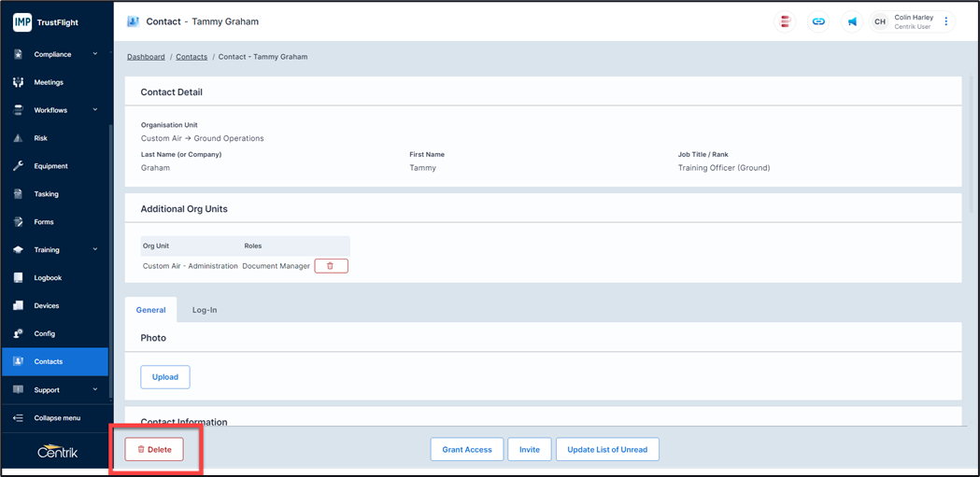Click the red stacked-bars icon in header
The width and height of the screenshot is (980, 477).
(787, 21)
